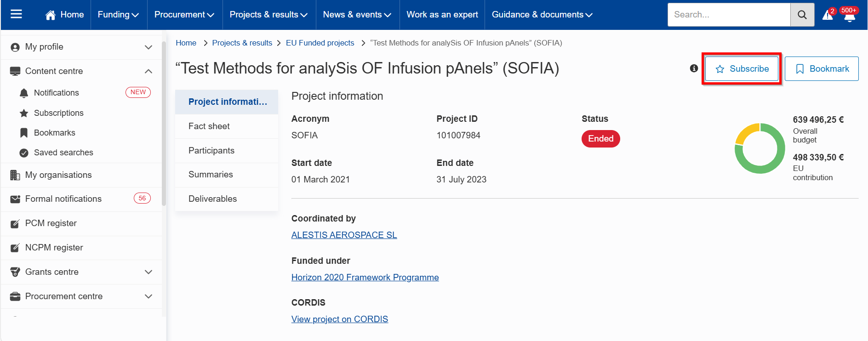Click the start date 01 March 2021
868x341 pixels.
320,180
